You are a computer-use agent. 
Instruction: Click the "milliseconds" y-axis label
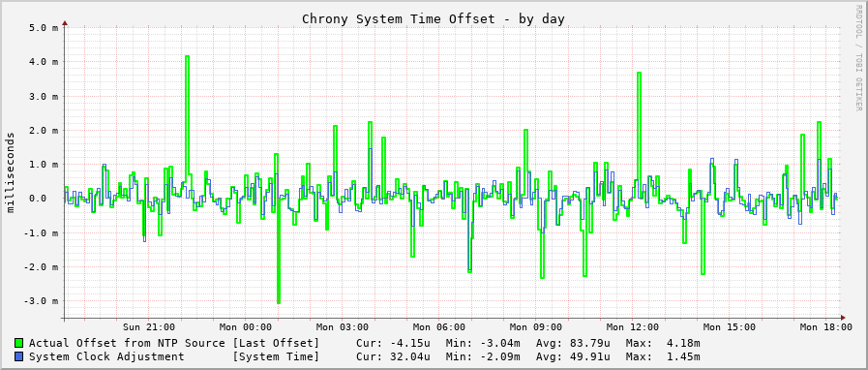(x=11, y=171)
